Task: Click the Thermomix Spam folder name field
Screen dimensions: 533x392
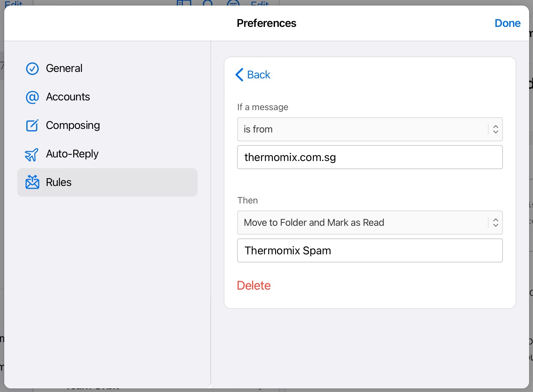Action: pyautogui.click(x=370, y=250)
